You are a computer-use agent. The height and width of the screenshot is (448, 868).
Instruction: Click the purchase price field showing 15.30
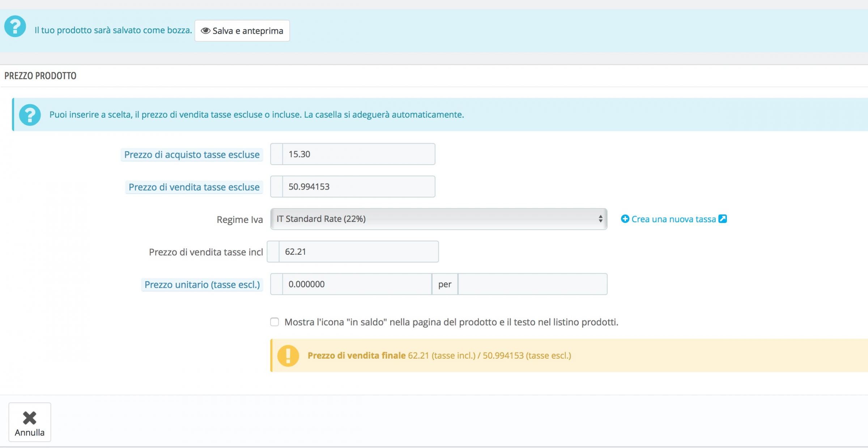[x=358, y=154]
